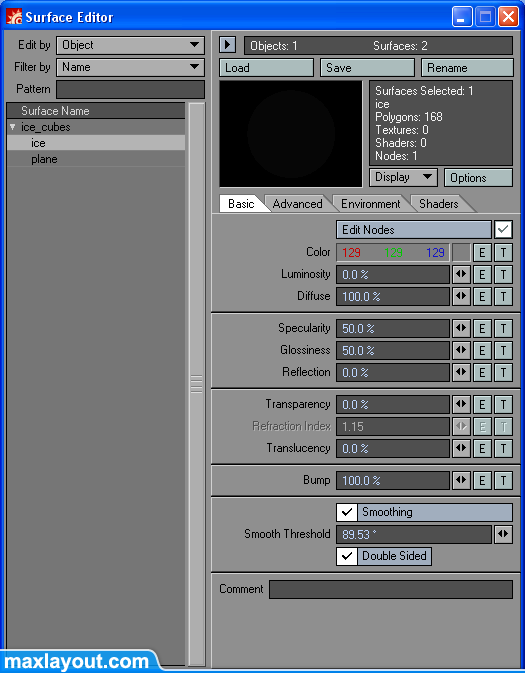Select the ice surface
Image resolution: width=525 pixels, height=673 pixels.
96,143
